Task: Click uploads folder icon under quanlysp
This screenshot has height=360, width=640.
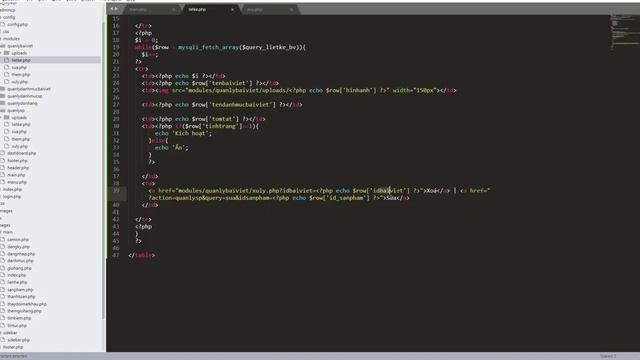Action: coord(7,118)
